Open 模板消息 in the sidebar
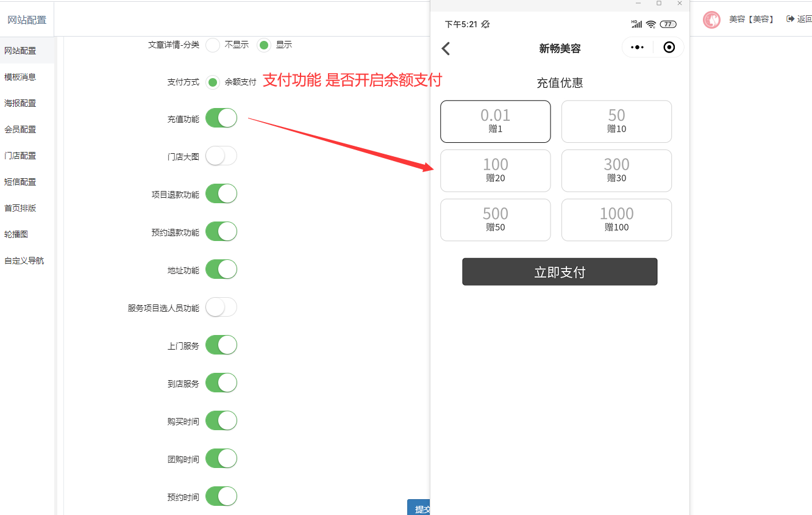The image size is (812, 515). pos(27,77)
